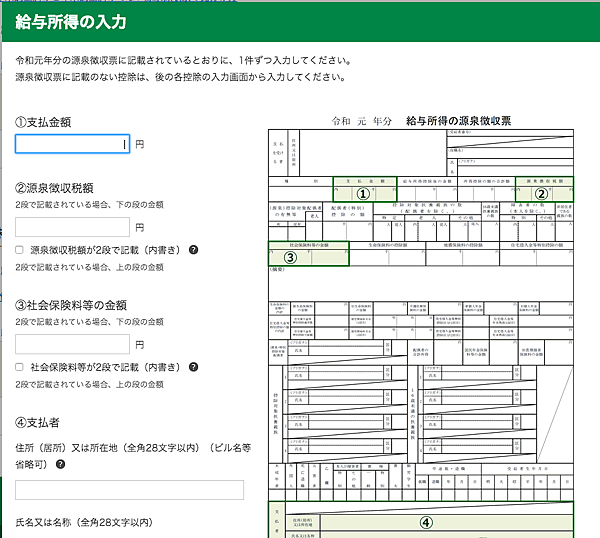The height and width of the screenshot is (538, 600).
Task: Click the ③社会保険料等の金額 input field
Action: click(x=72, y=344)
